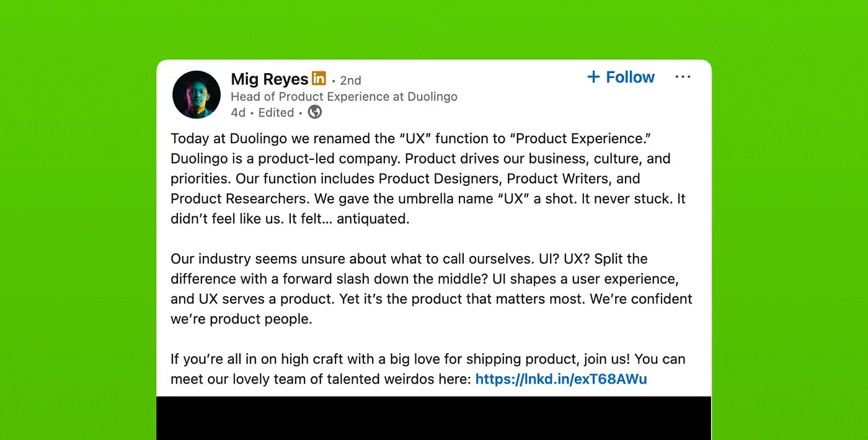Viewport: 868px width, 440px height.
Task: Open the lnkd.in/exT68AWu link
Action: click(561, 379)
